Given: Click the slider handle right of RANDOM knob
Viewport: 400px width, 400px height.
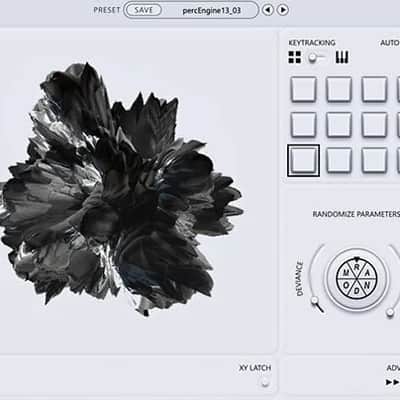Looking at the screenshot, I should [390, 312].
